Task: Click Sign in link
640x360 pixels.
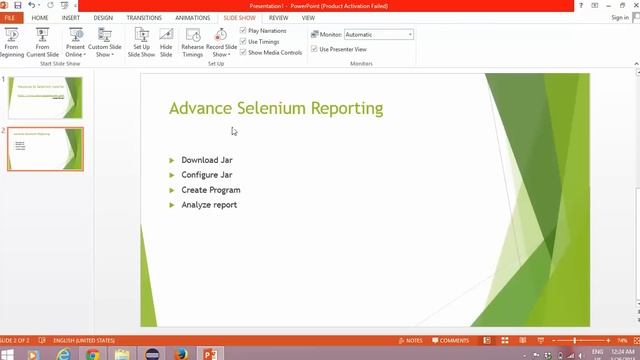Action: (x=620, y=18)
